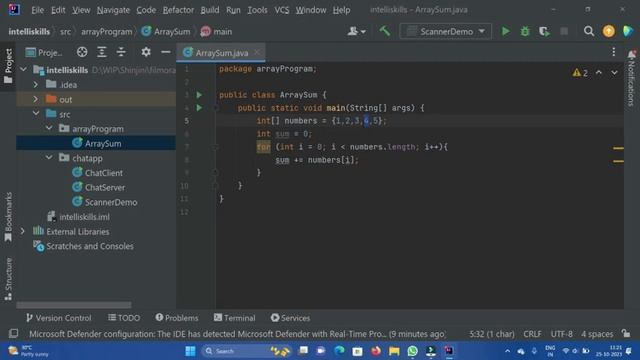Screen dimensions: 640x360
Task: Open the Bookmarks side tool window
Action: (8, 217)
